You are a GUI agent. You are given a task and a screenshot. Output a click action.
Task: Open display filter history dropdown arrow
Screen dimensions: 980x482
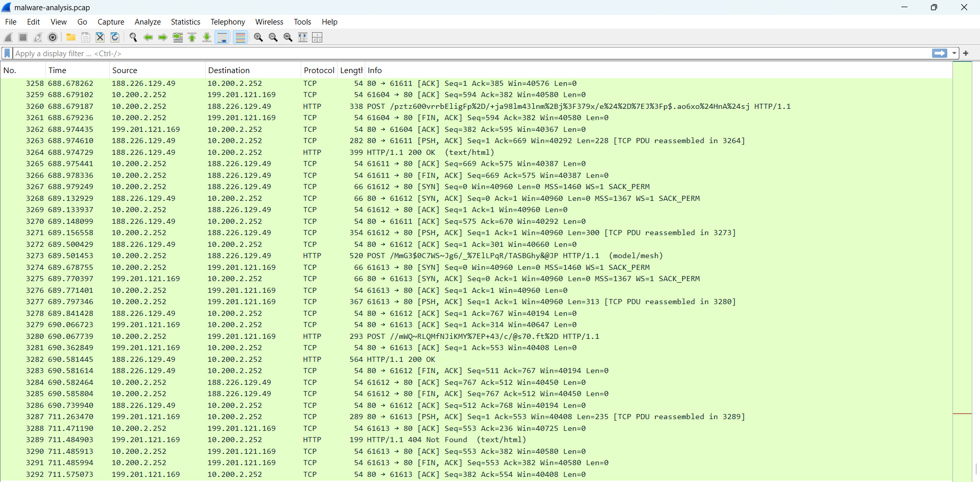[x=954, y=53]
